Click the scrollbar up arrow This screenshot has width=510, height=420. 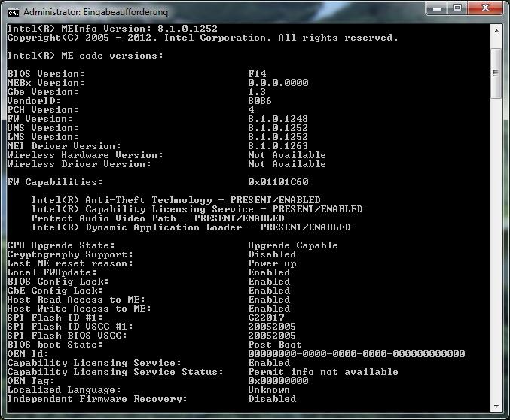tap(496, 31)
